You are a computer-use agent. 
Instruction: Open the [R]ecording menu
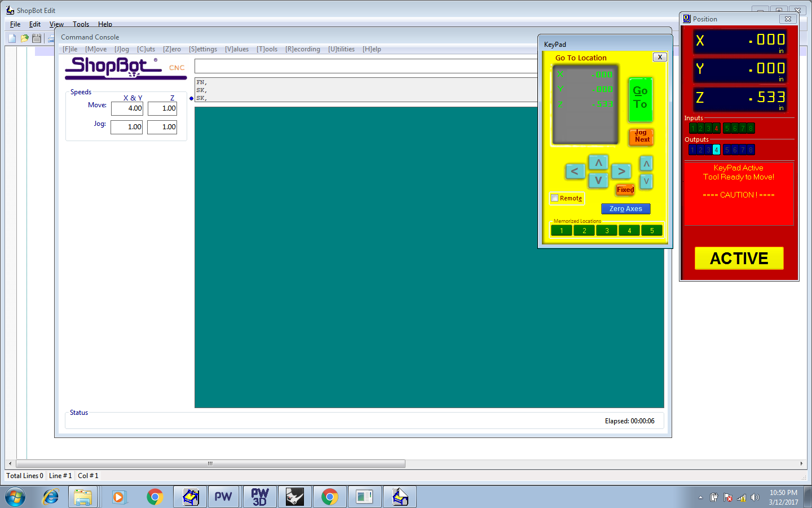coord(303,49)
